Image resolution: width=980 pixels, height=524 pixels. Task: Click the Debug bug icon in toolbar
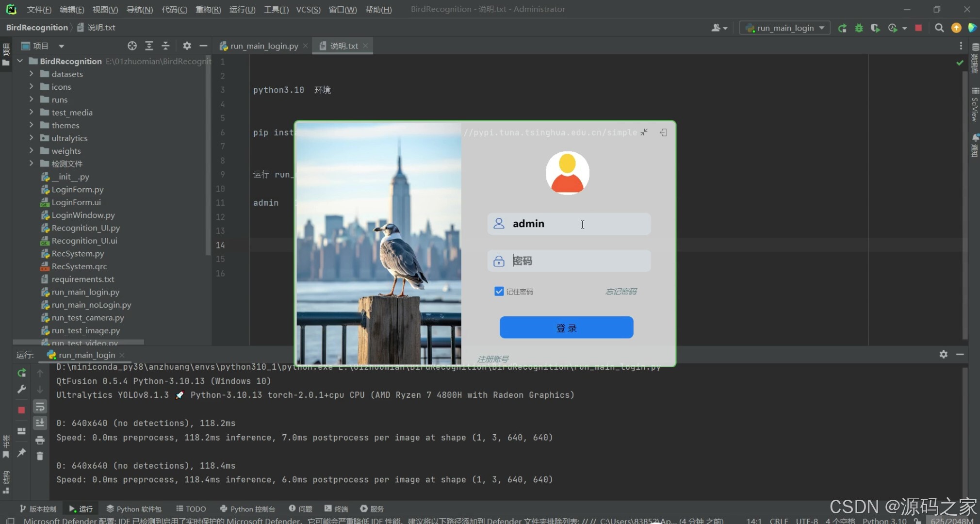(859, 28)
